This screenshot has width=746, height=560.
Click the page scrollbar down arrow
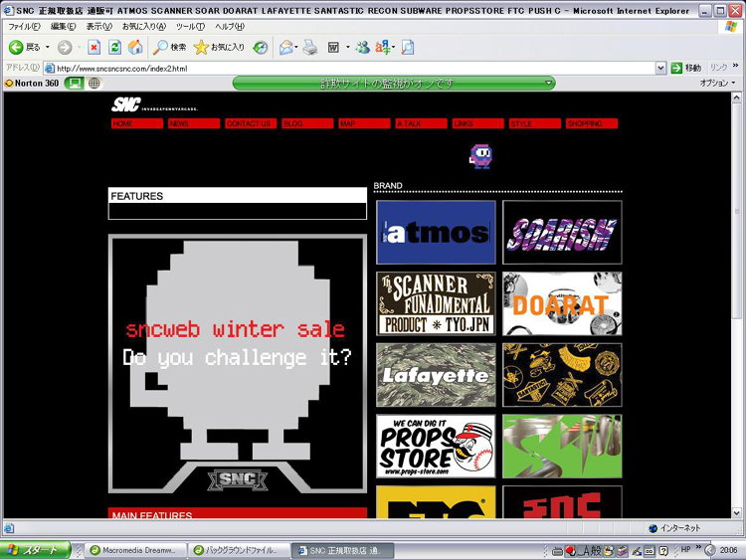tap(736, 512)
